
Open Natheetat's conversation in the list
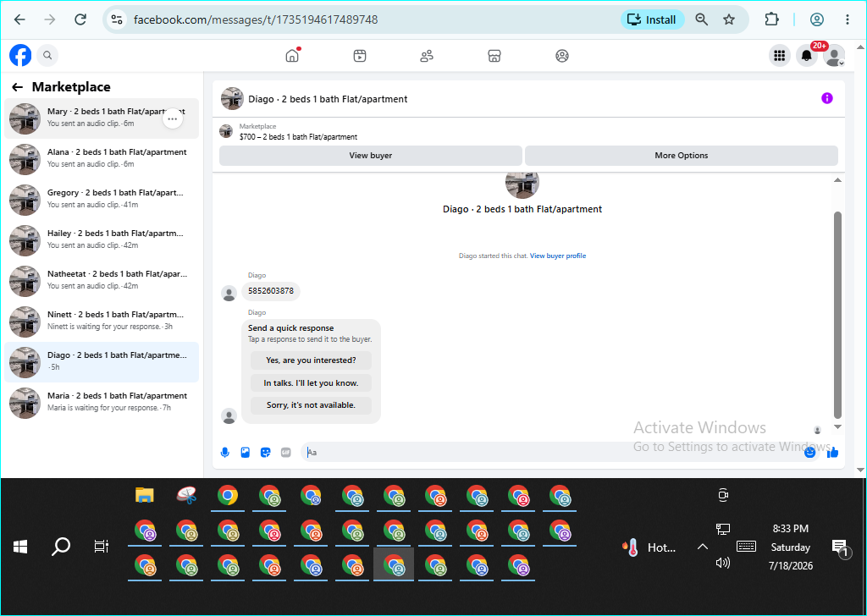pos(102,281)
